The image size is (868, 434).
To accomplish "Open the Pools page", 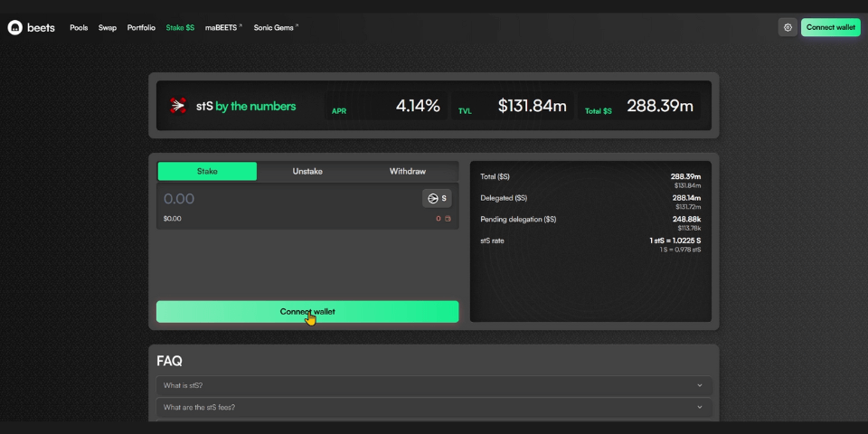I will point(79,27).
